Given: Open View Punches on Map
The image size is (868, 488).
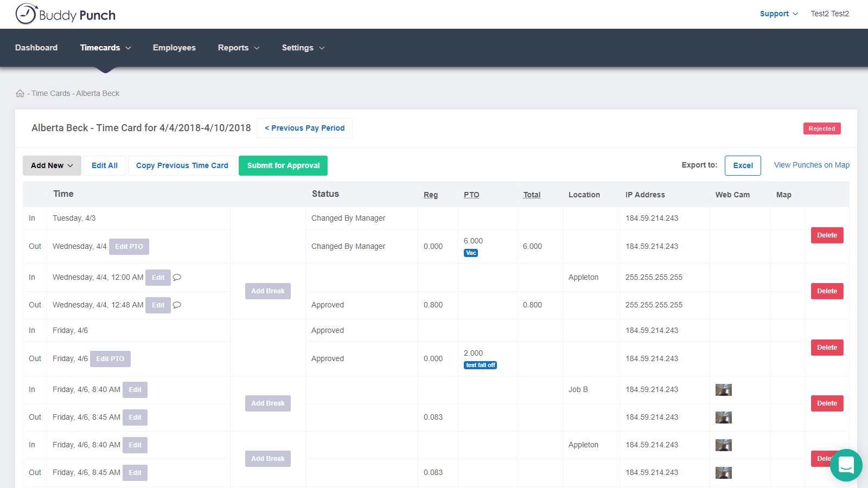Looking at the screenshot, I should pos(811,165).
